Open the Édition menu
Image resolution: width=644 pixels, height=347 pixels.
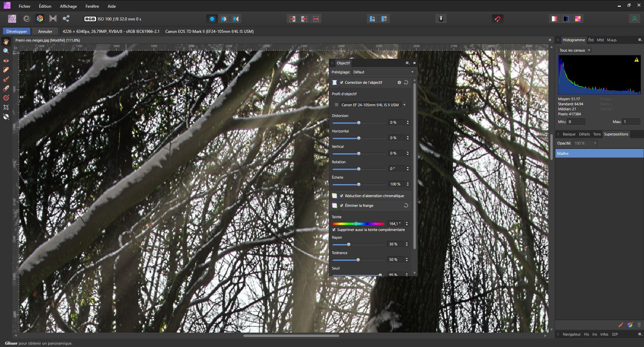[45, 6]
